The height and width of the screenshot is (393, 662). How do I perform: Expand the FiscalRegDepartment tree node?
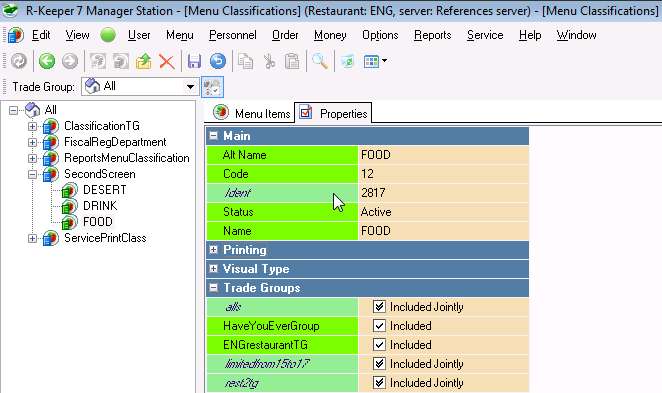coord(32,142)
